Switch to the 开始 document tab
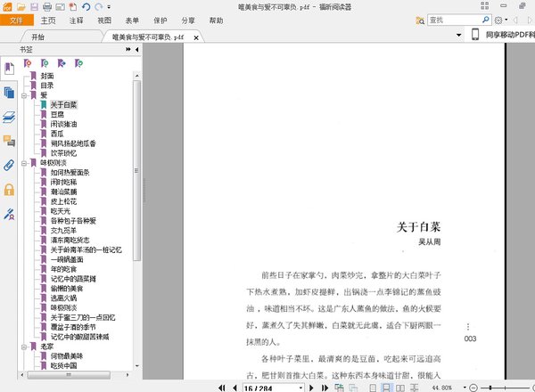Screen dimensions: 535x392 tap(37, 37)
